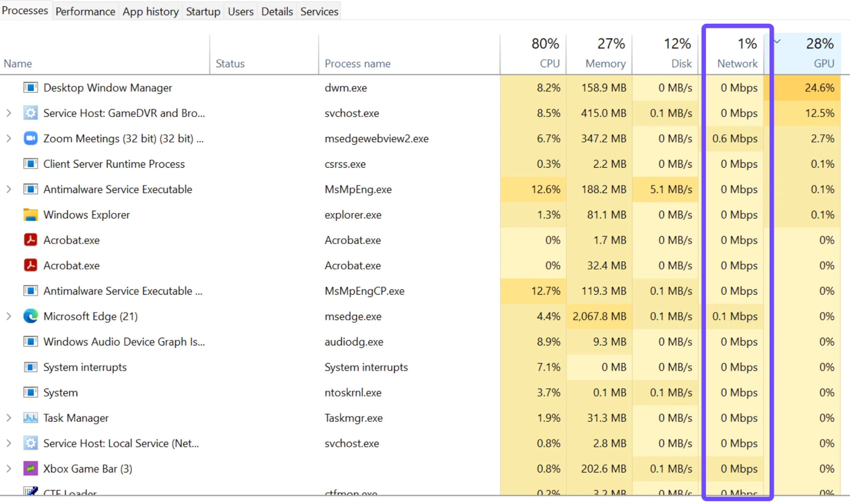The width and height of the screenshot is (850, 504).
Task: Click the Microsoft Edge browser icon
Action: (30, 316)
